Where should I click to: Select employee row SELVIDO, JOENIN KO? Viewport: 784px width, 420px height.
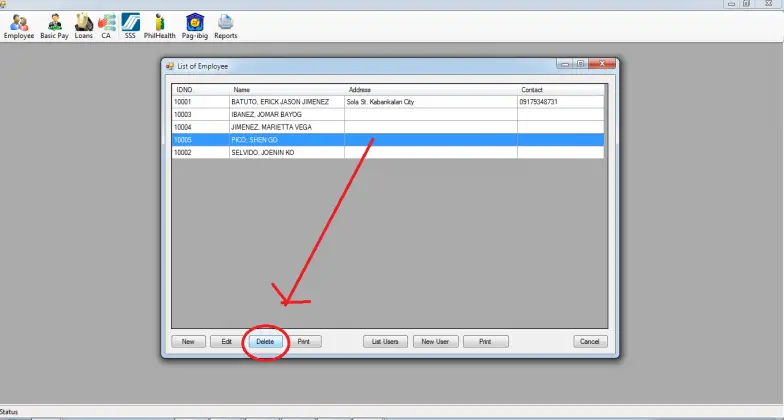coord(388,152)
